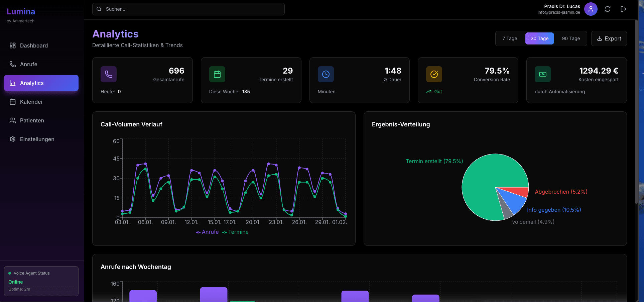Open the Kalender calendar icon

pos(12,102)
